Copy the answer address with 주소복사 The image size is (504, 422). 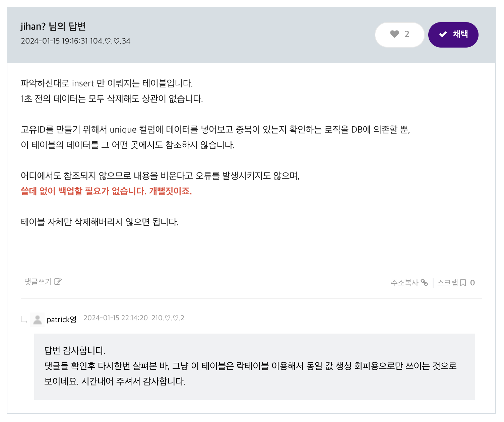click(x=404, y=283)
